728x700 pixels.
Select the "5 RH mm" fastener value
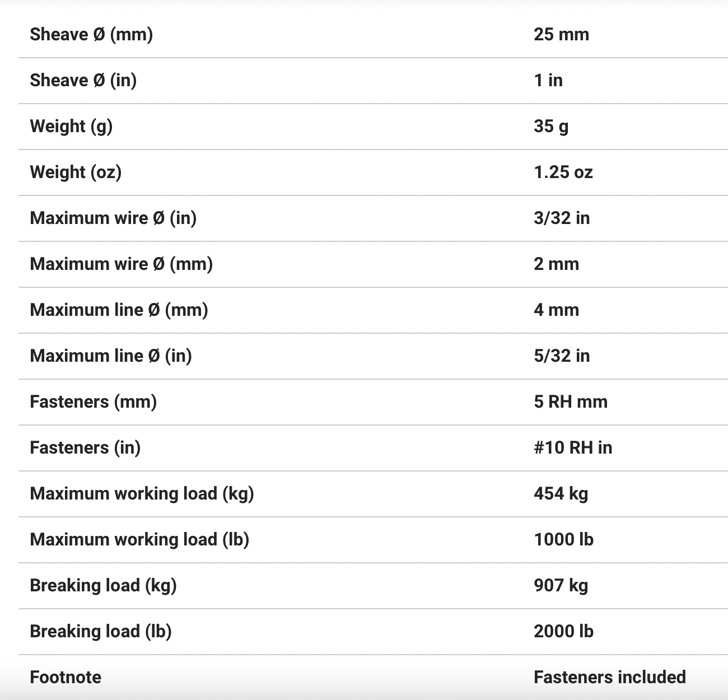pos(571,402)
